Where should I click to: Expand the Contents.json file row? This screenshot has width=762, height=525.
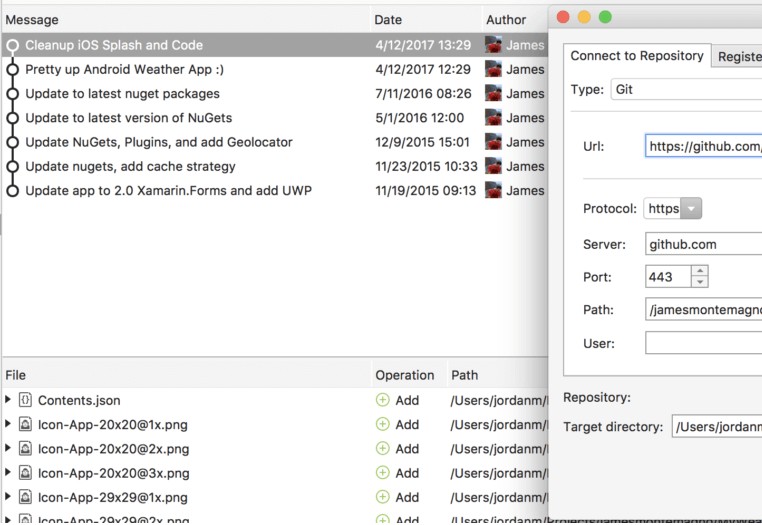click(x=8, y=400)
